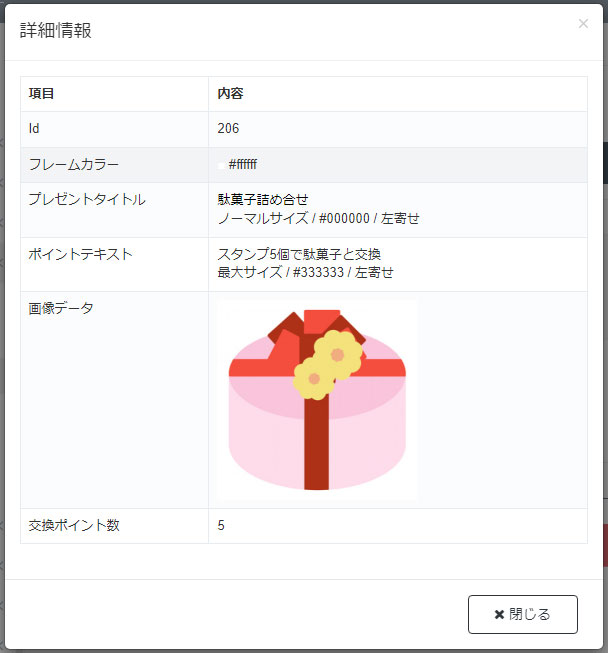Screen dimensions: 608x653
Task: Click the 詳細情報 dialog title
Action: tap(56, 30)
